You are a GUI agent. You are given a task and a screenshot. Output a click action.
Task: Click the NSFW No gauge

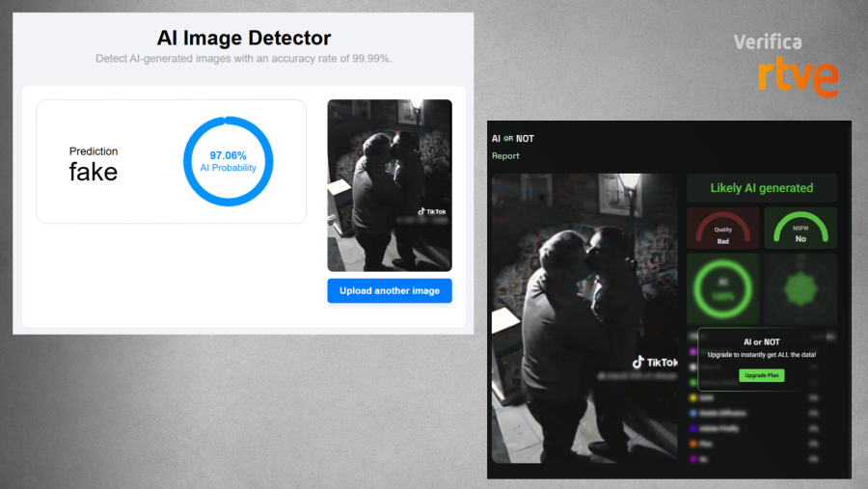click(800, 229)
